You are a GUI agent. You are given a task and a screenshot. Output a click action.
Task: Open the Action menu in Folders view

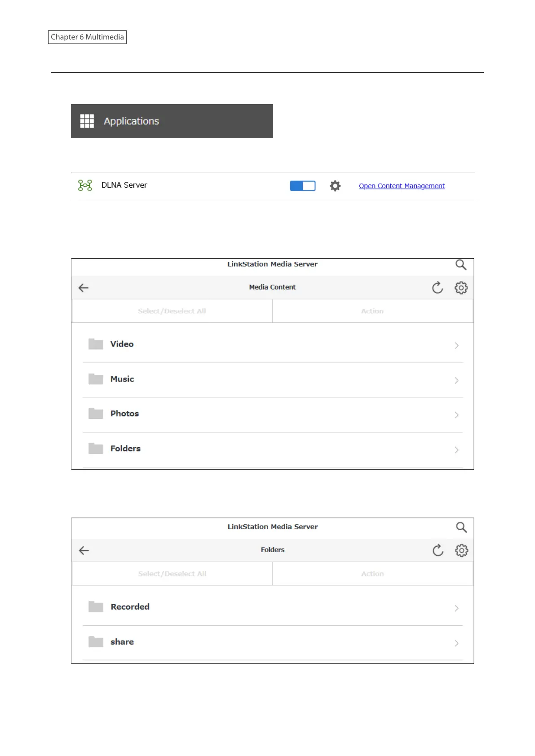pyautogui.click(x=372, y=574)
